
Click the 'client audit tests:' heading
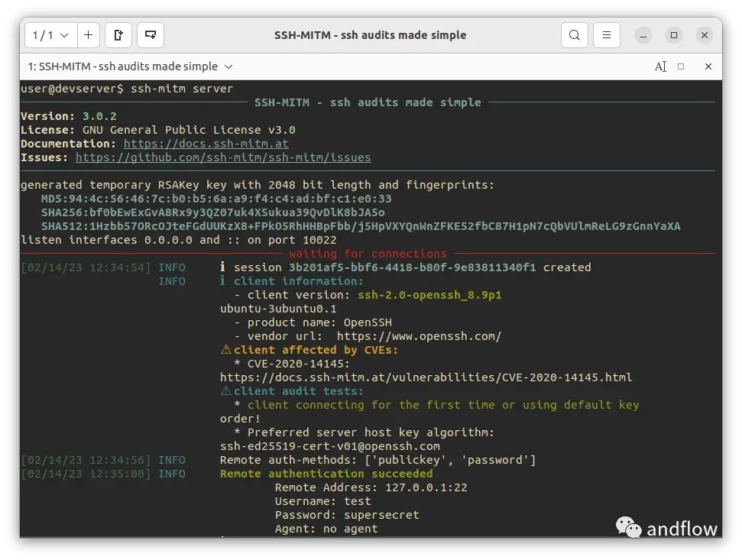(x=292, y=390)
